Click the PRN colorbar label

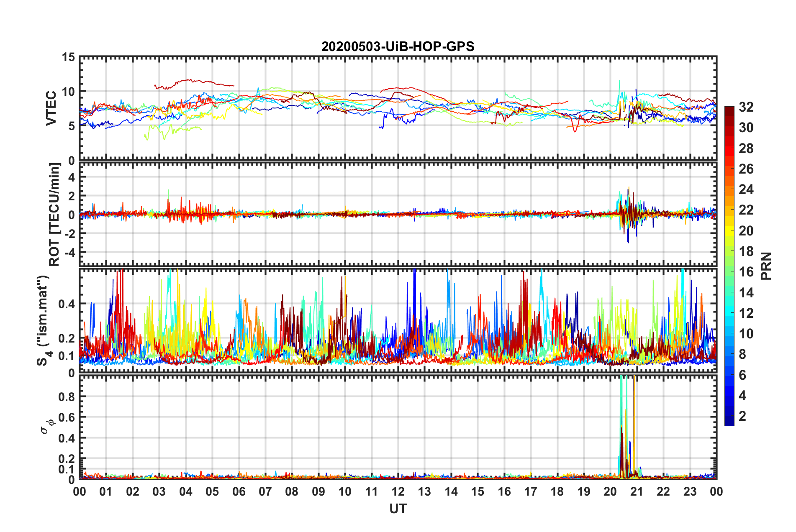[766, 266]
